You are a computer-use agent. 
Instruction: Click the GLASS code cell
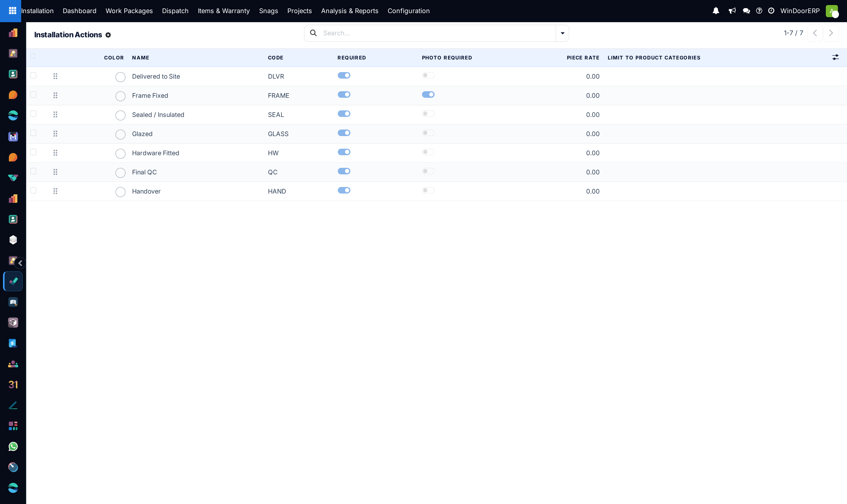tap(278, 134)
